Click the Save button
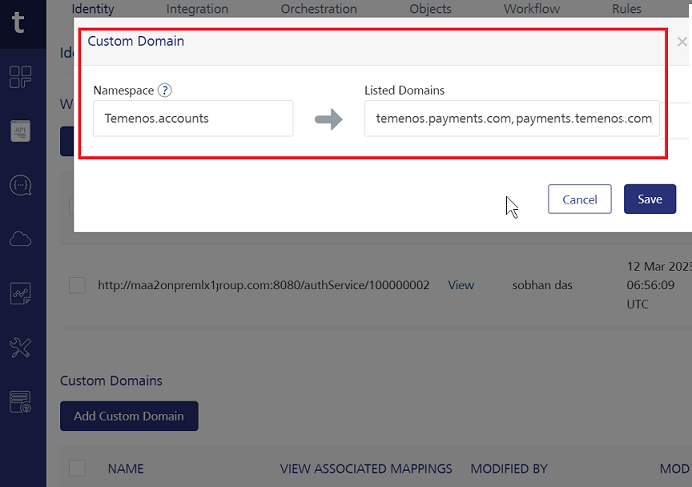The image size is (692, 487). 650,199
